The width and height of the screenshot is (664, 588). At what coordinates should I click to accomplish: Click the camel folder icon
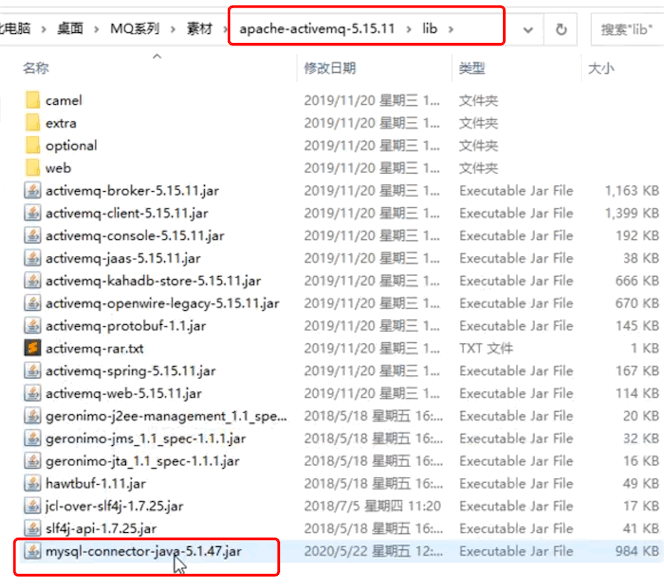pos(33,100)
